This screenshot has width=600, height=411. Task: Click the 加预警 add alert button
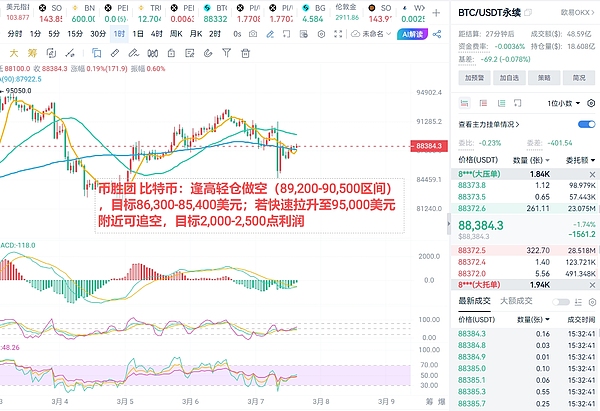pos(474,76)
